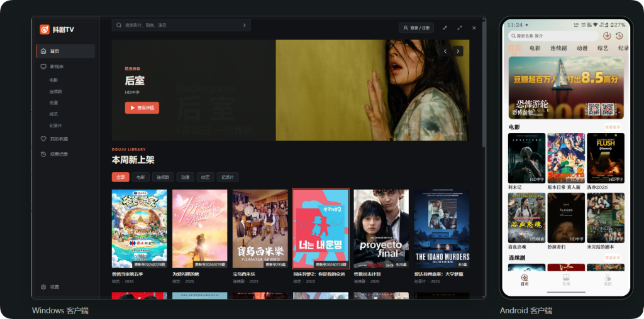Viewport: 644px width, 319px height.
Task: Click the 抖剧TV orange logo icon
Action: tap(45, 30)
